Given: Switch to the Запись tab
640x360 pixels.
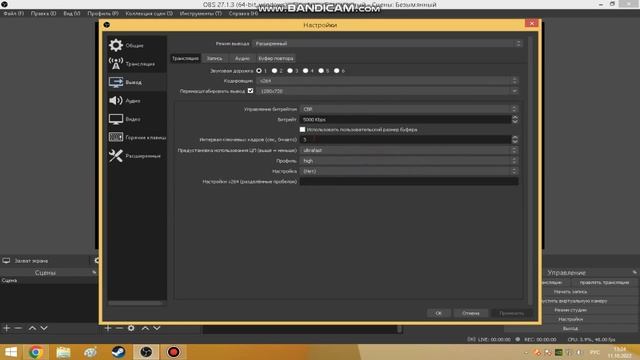Looking at the screenshot, I should coord(214,58).
